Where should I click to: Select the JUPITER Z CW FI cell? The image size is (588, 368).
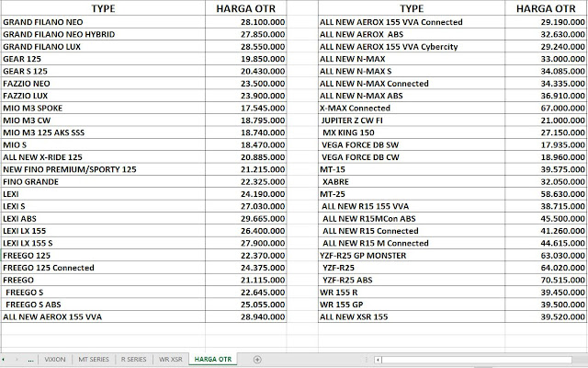coord(412,121)
